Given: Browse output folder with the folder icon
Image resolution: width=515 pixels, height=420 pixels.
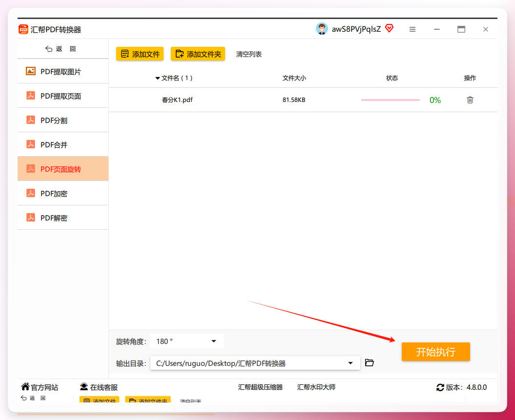Looking at the screenshot, I should coord(370,362).
